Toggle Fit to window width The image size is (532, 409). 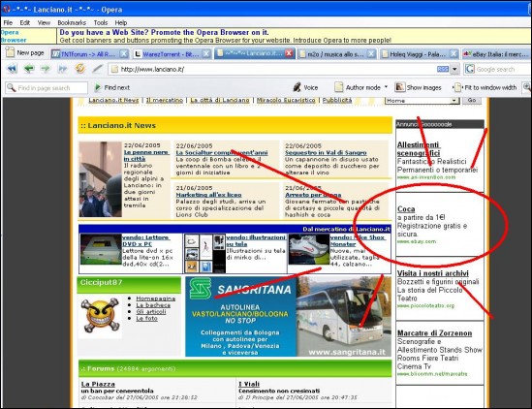pyautogui.click(x=485, y=87)
